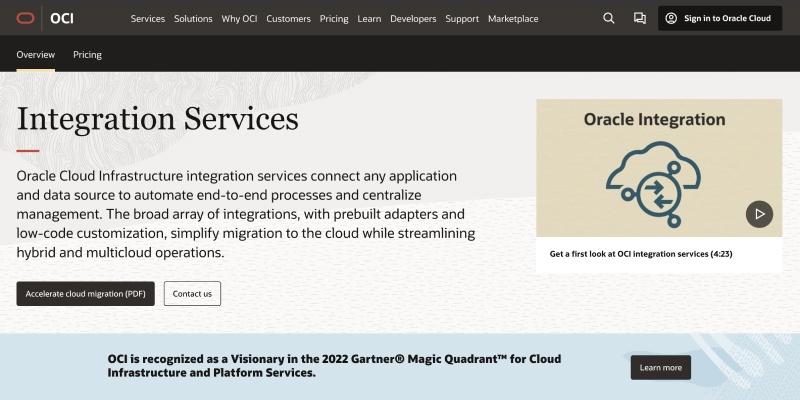Open the chat bubbles icon
This screenshot has width=800, height=400.
[640, 18]
